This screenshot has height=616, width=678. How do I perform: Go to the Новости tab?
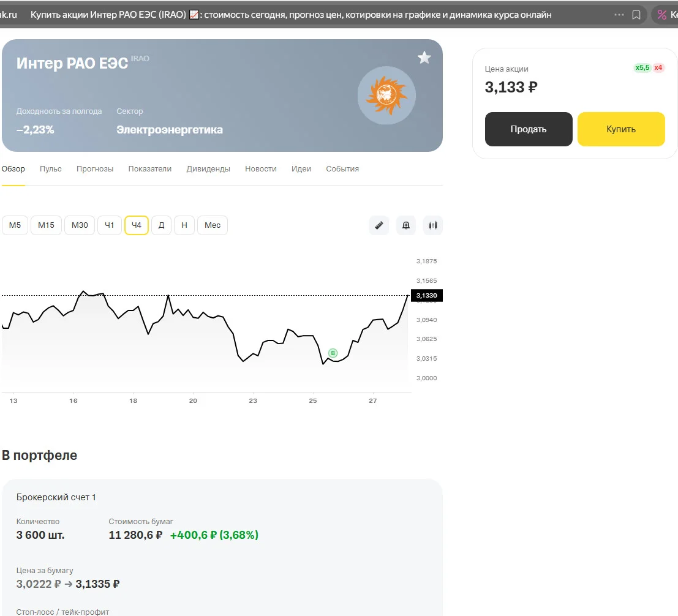[261, 169]
